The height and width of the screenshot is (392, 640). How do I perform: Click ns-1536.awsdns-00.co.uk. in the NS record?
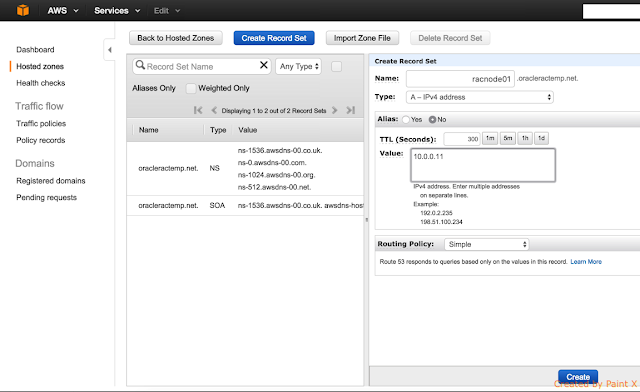(280, 151)
